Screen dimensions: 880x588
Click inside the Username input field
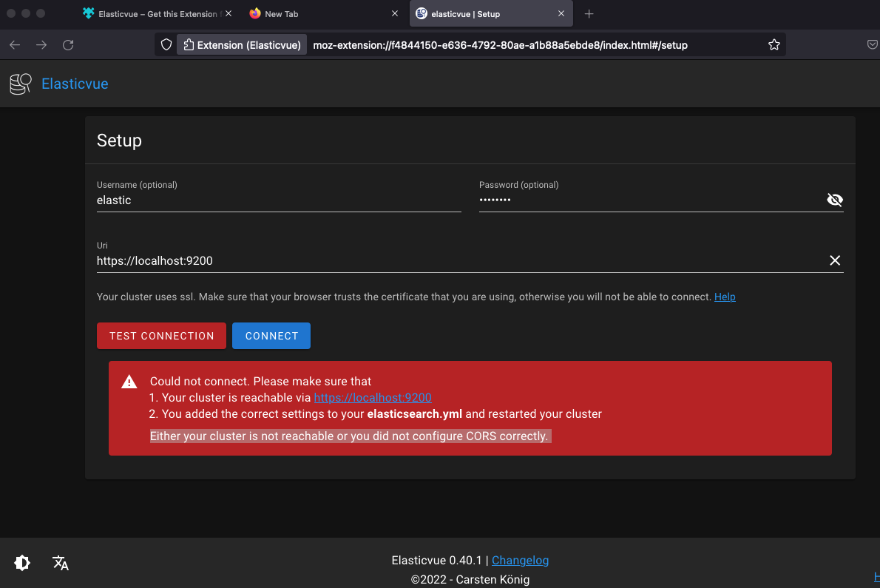point(279,200)
